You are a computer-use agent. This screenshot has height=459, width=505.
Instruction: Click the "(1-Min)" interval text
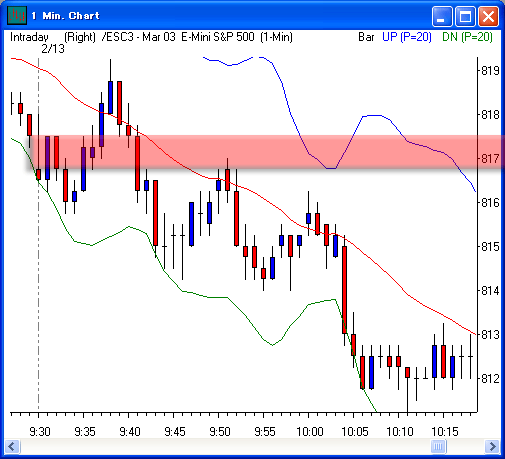click(x=276, y=37)
